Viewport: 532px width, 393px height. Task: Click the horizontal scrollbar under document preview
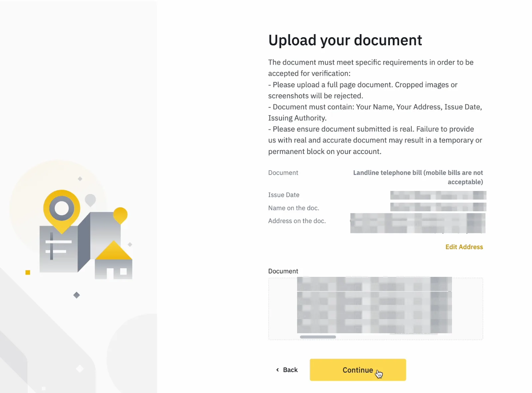click(x=318, y=337)
